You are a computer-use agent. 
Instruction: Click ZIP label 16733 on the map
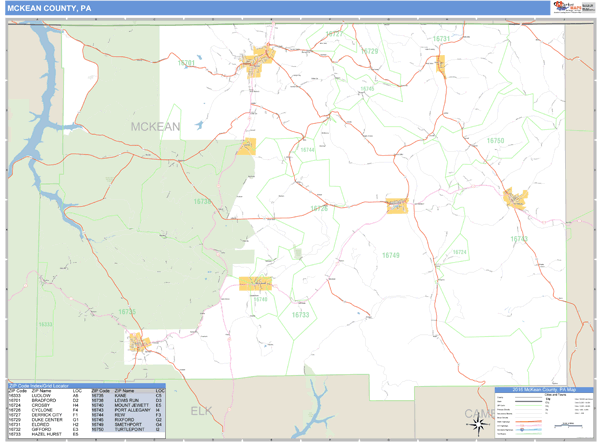coord(300,315)
